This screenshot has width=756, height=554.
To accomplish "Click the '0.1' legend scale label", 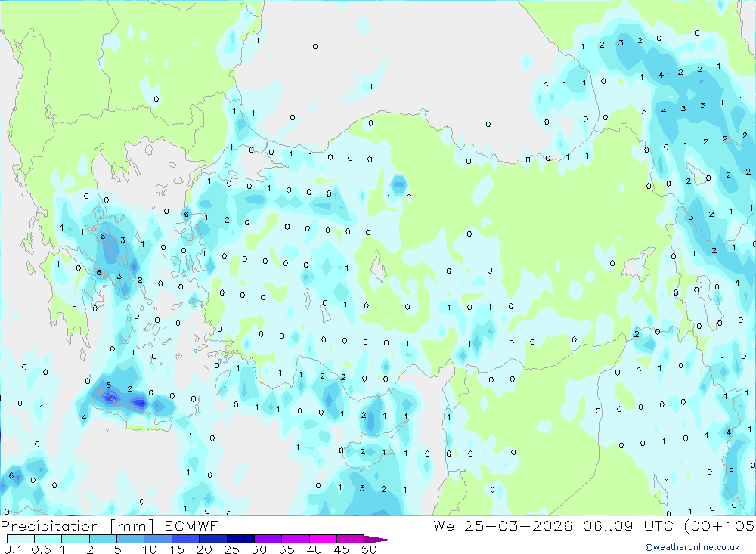I will click(x=13, y=549).
